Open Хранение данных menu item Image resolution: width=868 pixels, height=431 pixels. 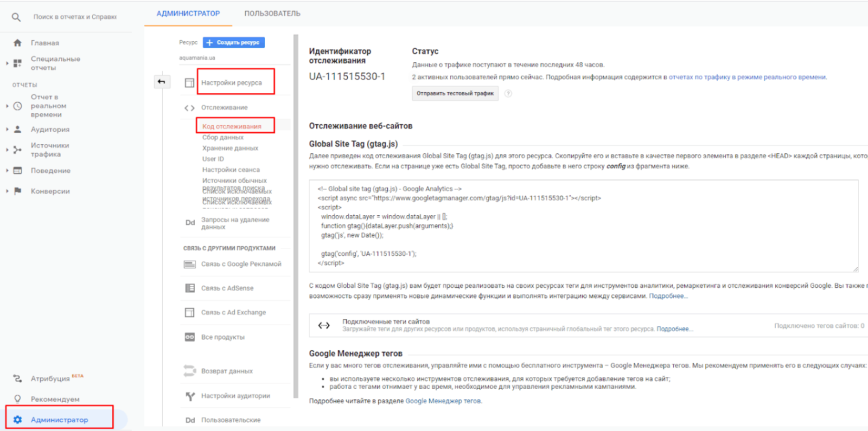230,149
